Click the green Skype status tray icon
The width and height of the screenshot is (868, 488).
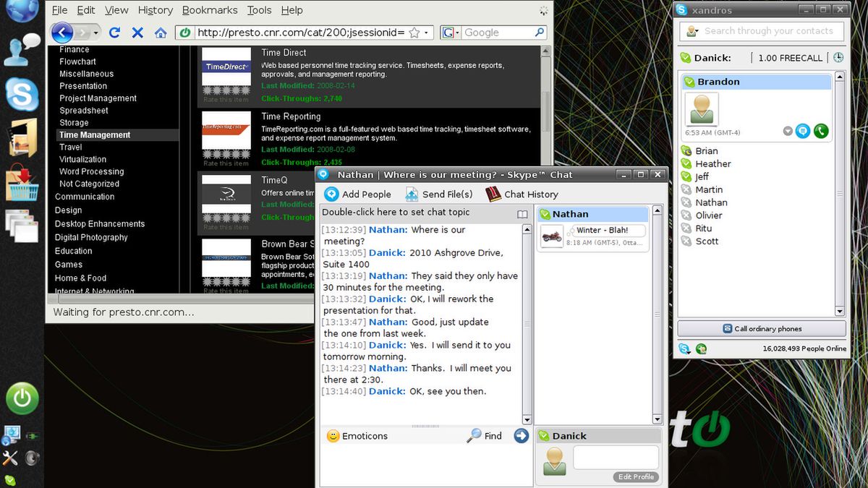[10, 480]
